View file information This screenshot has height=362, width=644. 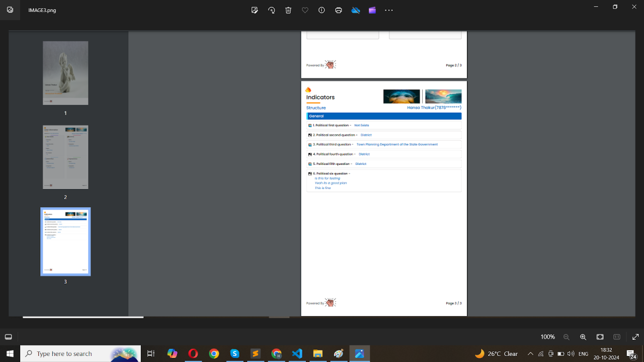321,10
